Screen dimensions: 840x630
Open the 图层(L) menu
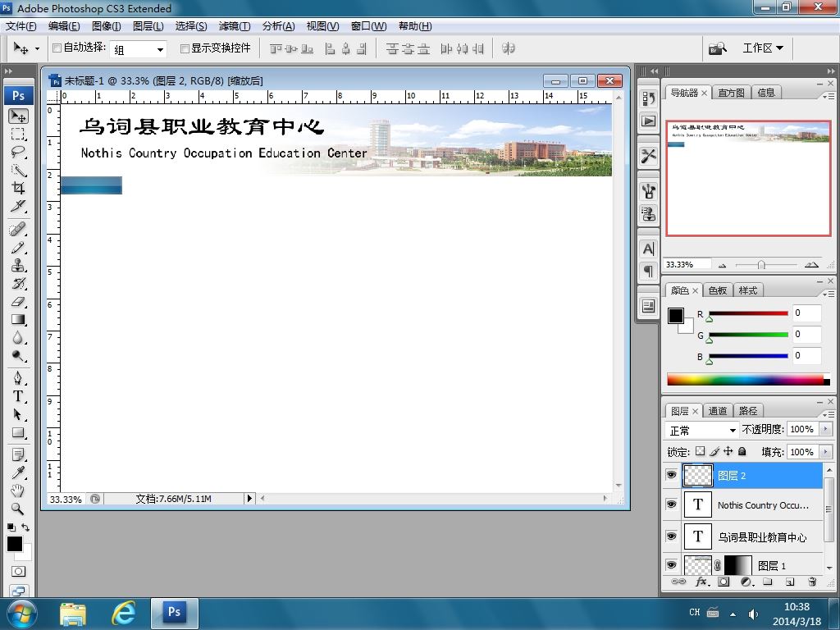(x=148, y=26)
